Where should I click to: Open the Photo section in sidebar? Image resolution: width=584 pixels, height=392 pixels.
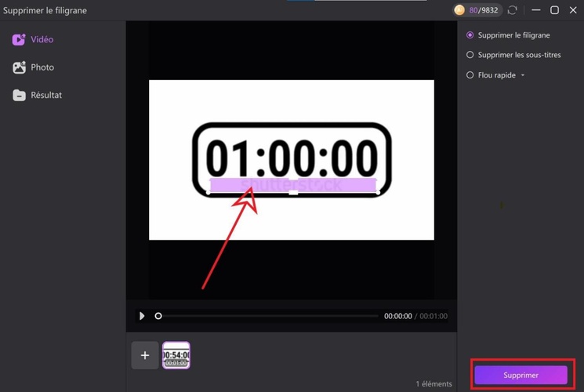point(33,67)
